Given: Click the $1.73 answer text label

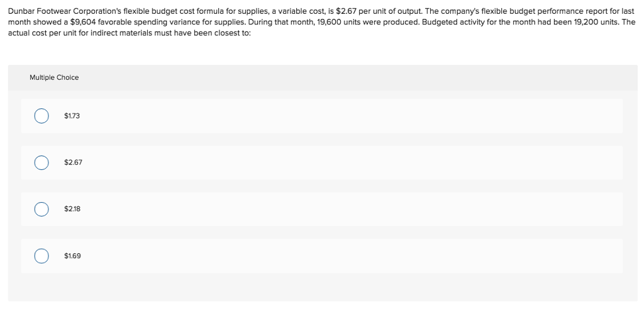Looking at the screenshot, I should 72,116.
